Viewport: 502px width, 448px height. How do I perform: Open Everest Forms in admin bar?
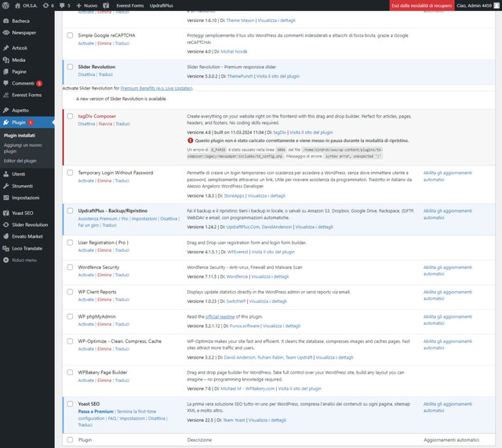pyautogui.click(x=130, y=5)
